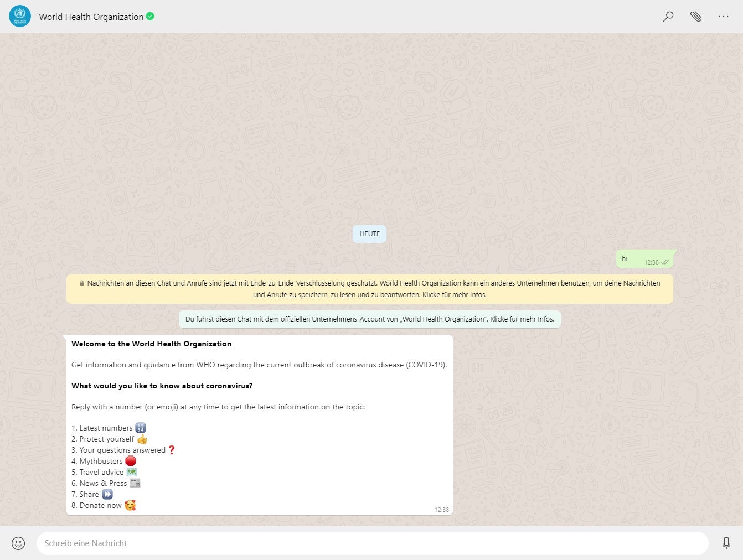
Task: Click the '5. Travel advice' line
Action: (x=104, y=472)
